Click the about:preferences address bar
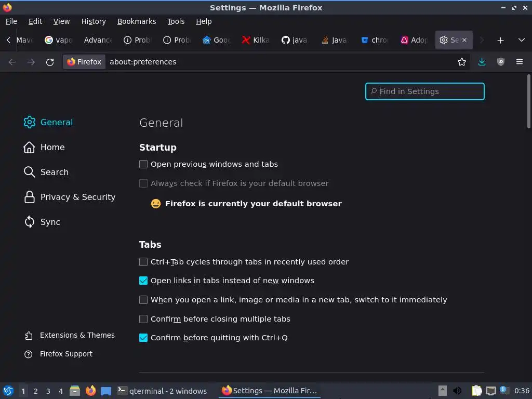532x399 pixels. coord(282,62)
